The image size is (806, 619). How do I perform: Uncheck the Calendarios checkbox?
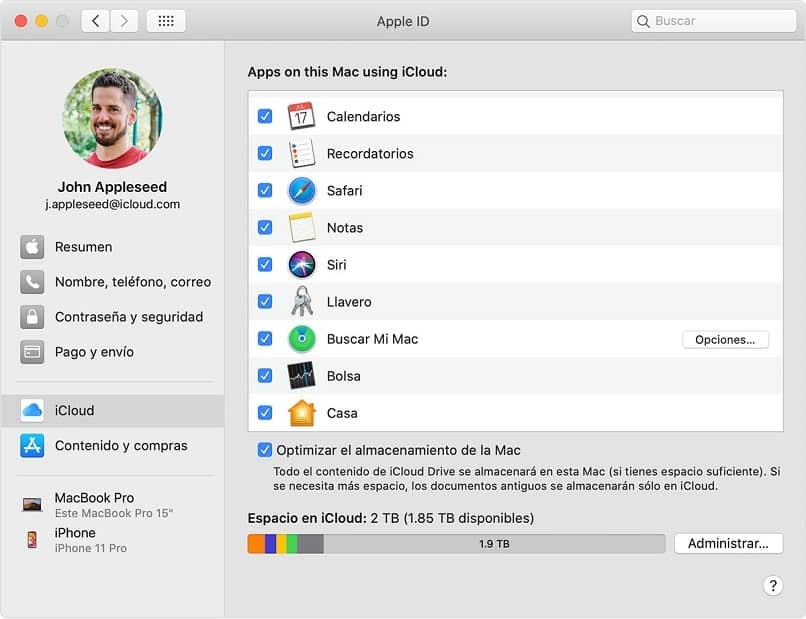pos(265,116)
